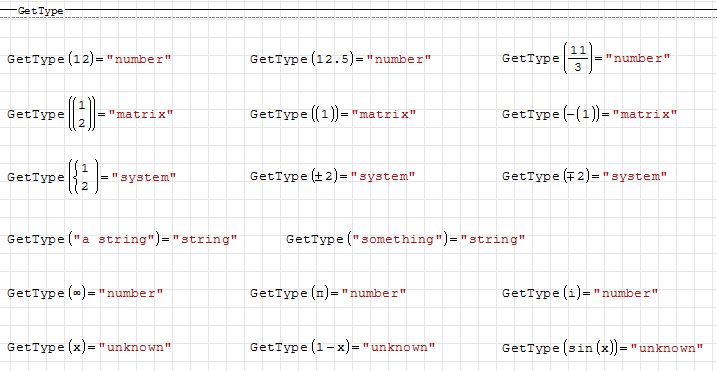Select the GetType(x) unknown expression
The height and width of the screenshot is (371, 717).
(x=89, y=347)
